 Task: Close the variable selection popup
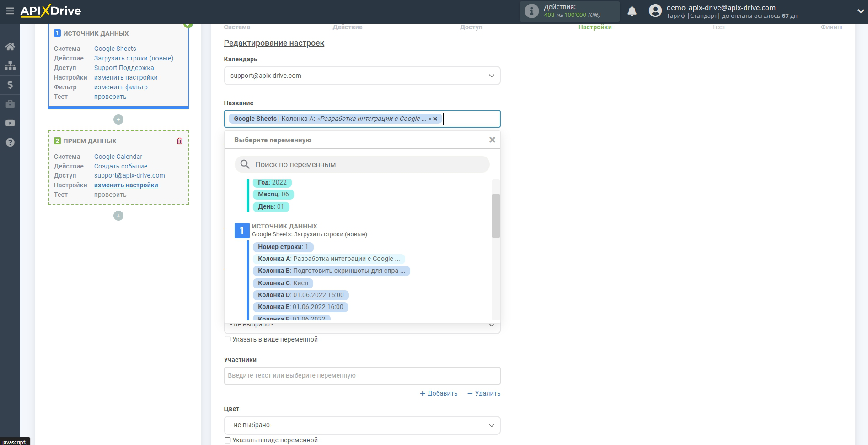(x=492, y=140)
